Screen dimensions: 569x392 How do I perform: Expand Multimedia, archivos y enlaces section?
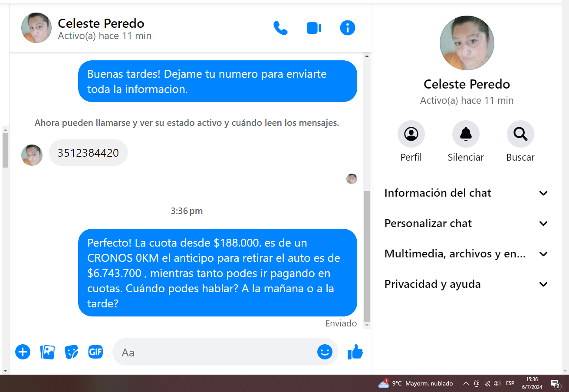coord(466,254)
